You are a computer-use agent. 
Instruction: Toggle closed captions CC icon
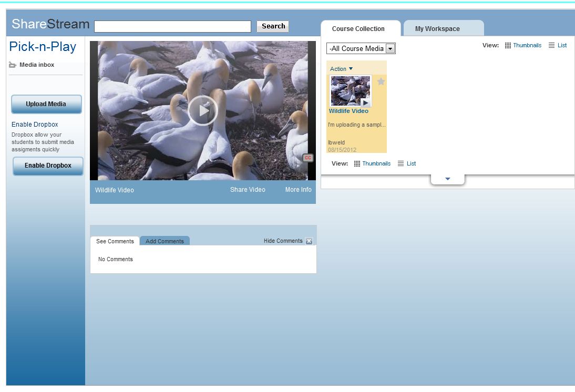click(x=307, y=158)
